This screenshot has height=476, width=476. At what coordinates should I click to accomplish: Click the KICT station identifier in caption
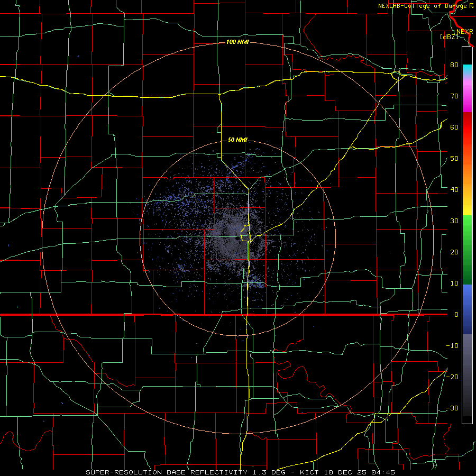(x=309, y=472)
